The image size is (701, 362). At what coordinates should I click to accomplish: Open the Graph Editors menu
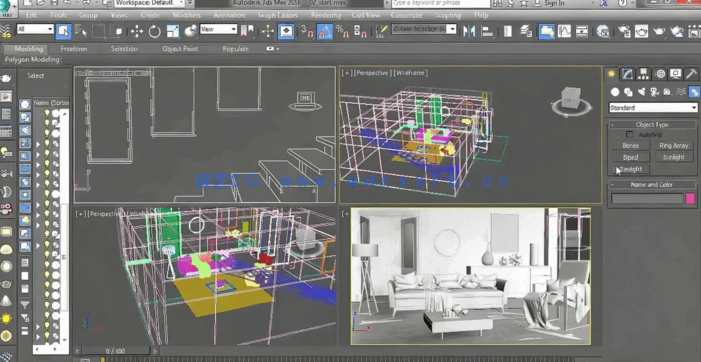point(278,15)
